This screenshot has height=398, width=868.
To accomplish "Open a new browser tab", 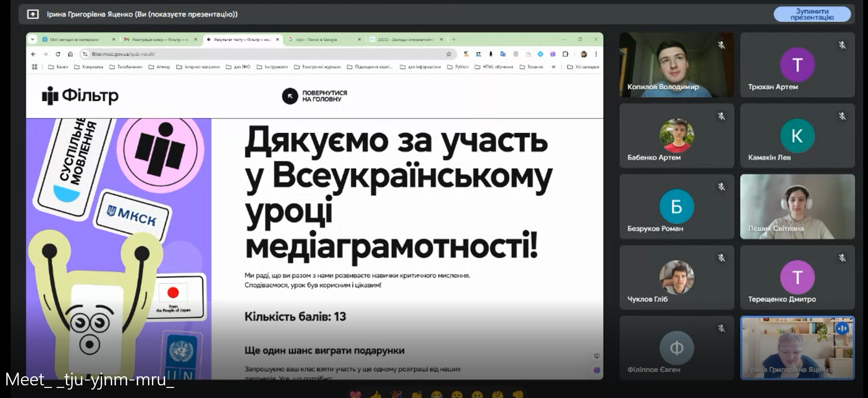I will pyautogui.click(x=453, y=39).
